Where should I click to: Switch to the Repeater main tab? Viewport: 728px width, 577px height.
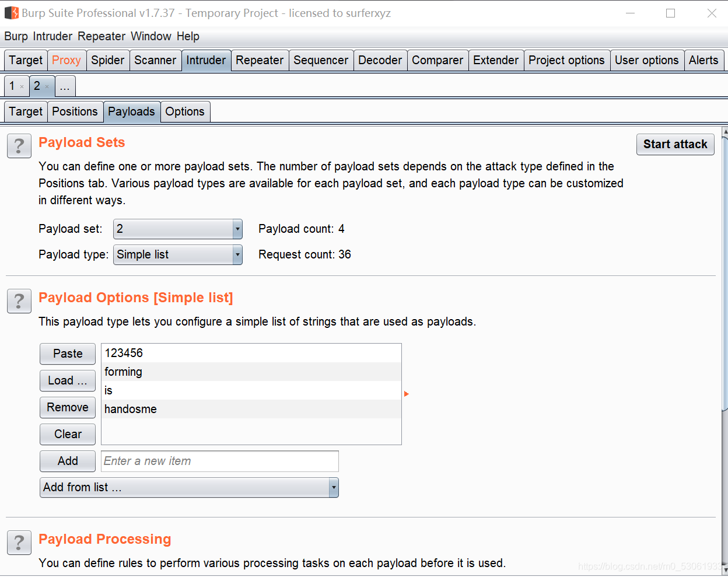260,60
